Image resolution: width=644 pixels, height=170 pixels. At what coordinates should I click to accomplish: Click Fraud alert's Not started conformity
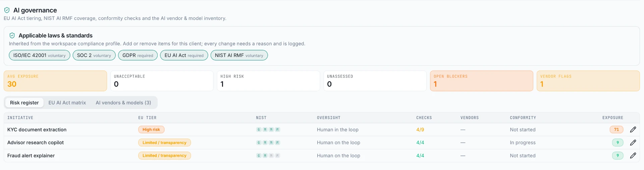pyautogui.click(x=523, y=156)
